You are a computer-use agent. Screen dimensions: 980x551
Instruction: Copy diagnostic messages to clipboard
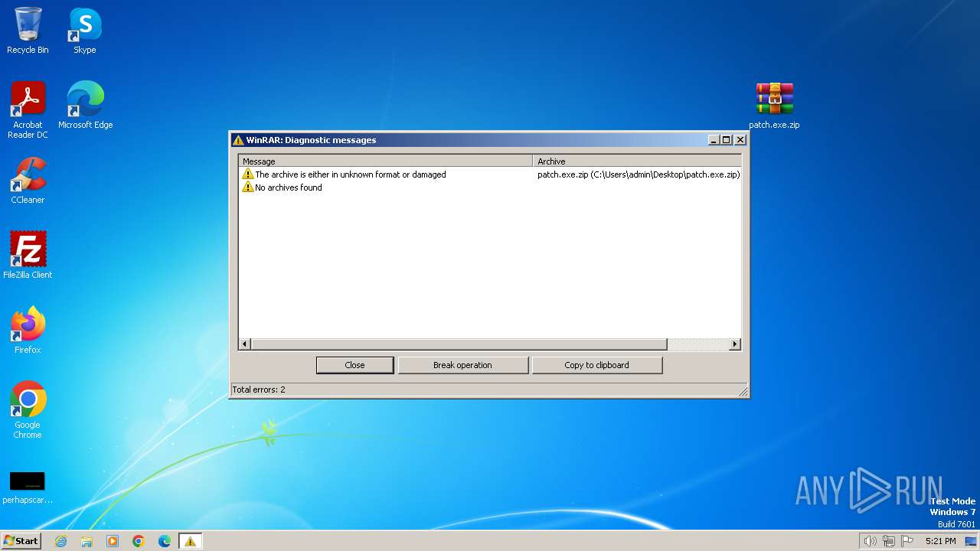click(x=597, y=365)
